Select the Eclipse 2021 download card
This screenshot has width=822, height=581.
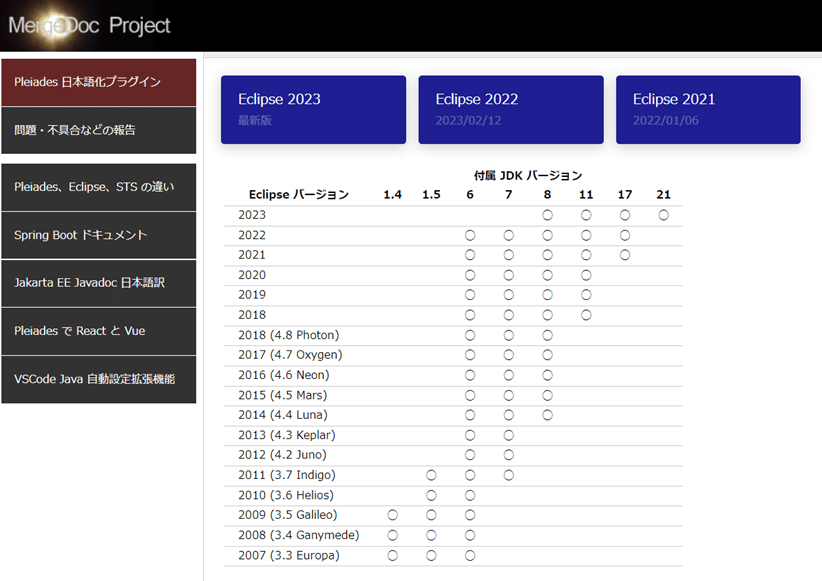click(708, 110)
